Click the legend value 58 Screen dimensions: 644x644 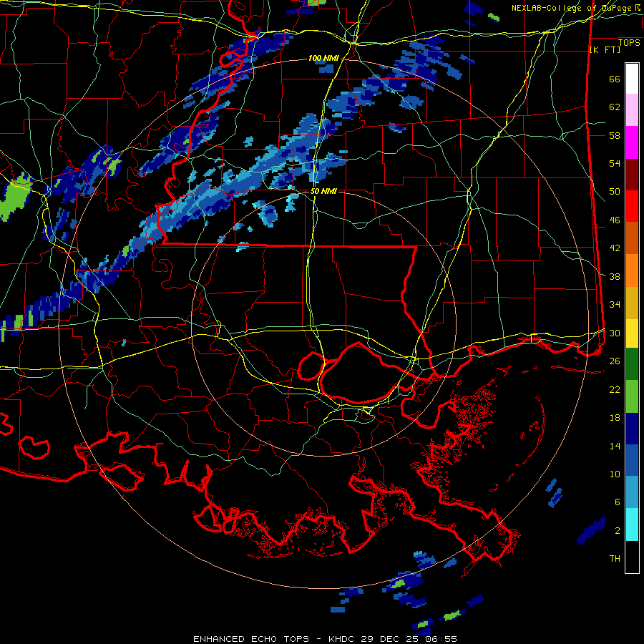pos(615,135)
